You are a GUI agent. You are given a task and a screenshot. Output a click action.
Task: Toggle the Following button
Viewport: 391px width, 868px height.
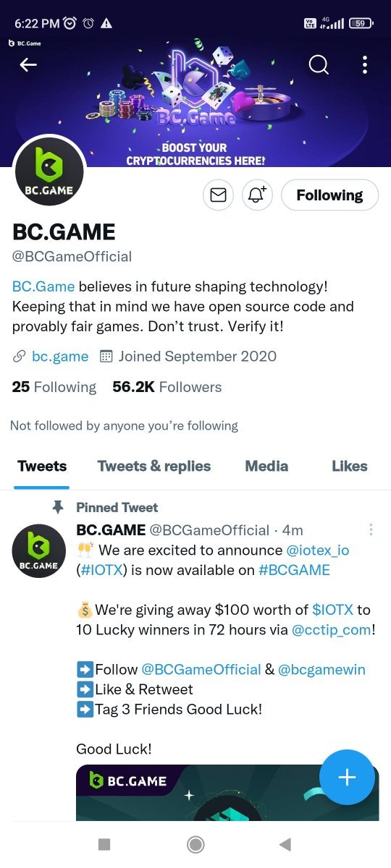coord(329,195)
